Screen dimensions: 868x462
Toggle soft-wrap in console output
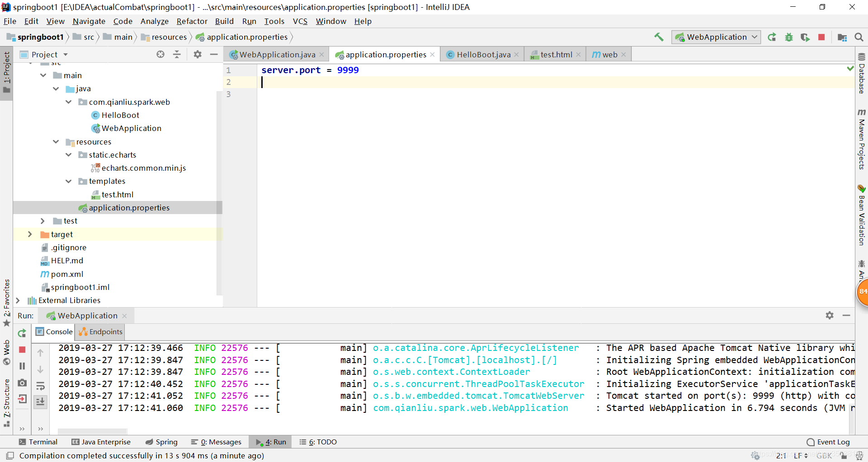pyautogui.click(x=40, y=386)
